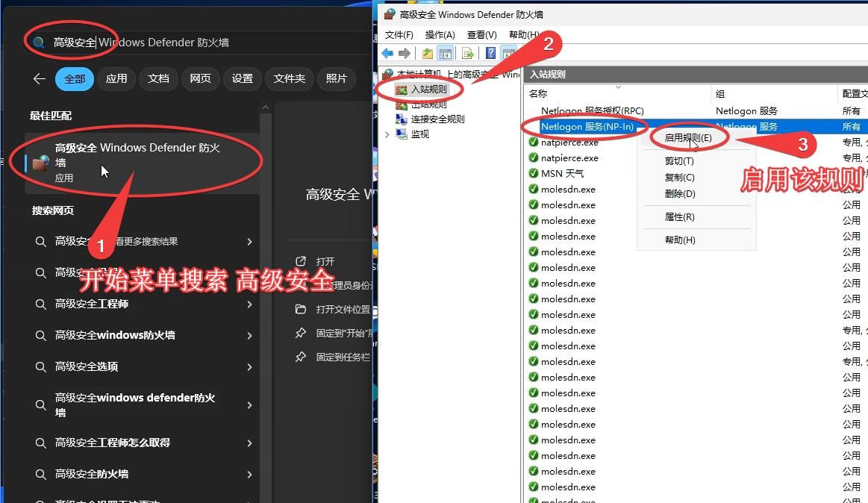
Task: Toggle the show/hide action pane toolbar button
Action: click(509, 53)
